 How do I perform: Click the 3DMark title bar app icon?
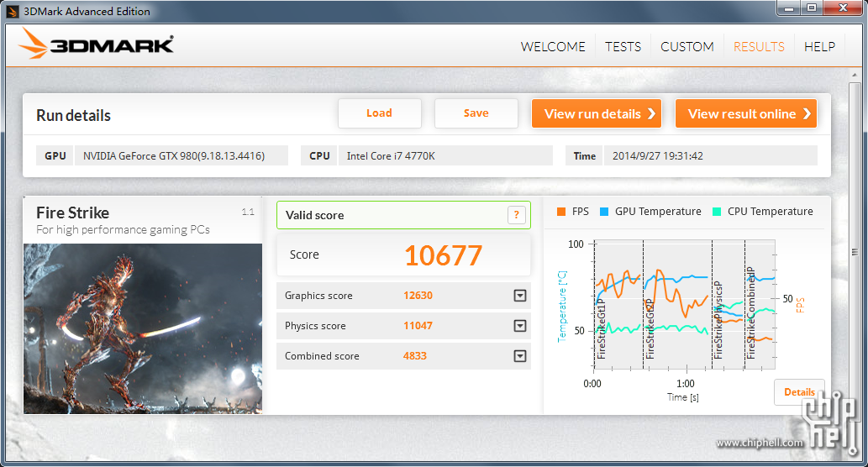coord(12,12)
